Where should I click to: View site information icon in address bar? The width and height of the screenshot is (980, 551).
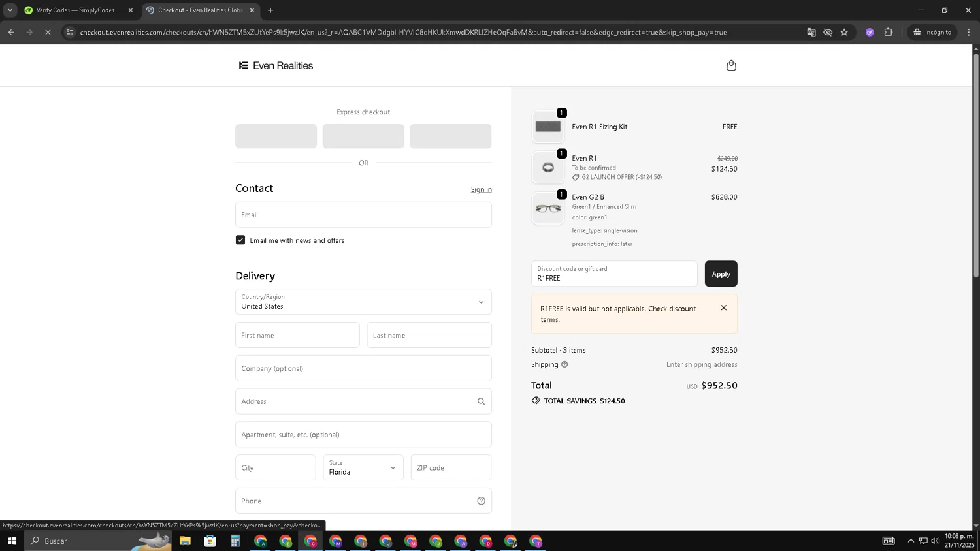click(70, 32)
